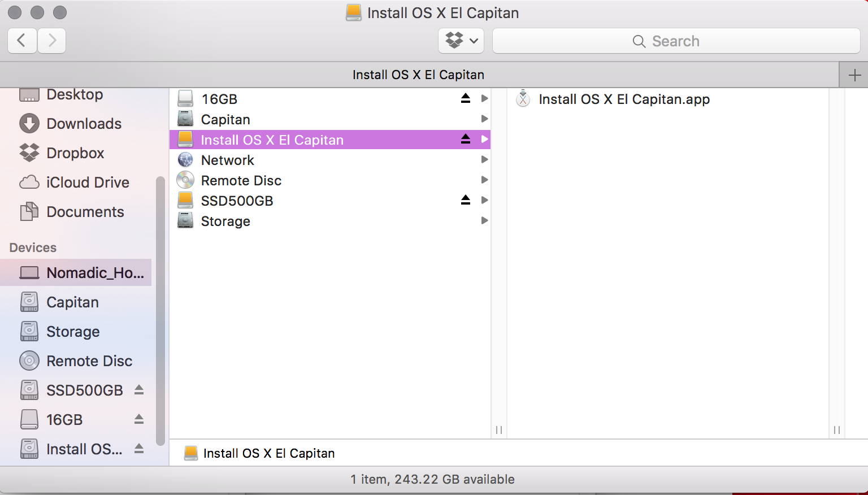Expand Remote Disc row arrow in column
868x495 pixels.
(x=484, y=180)
